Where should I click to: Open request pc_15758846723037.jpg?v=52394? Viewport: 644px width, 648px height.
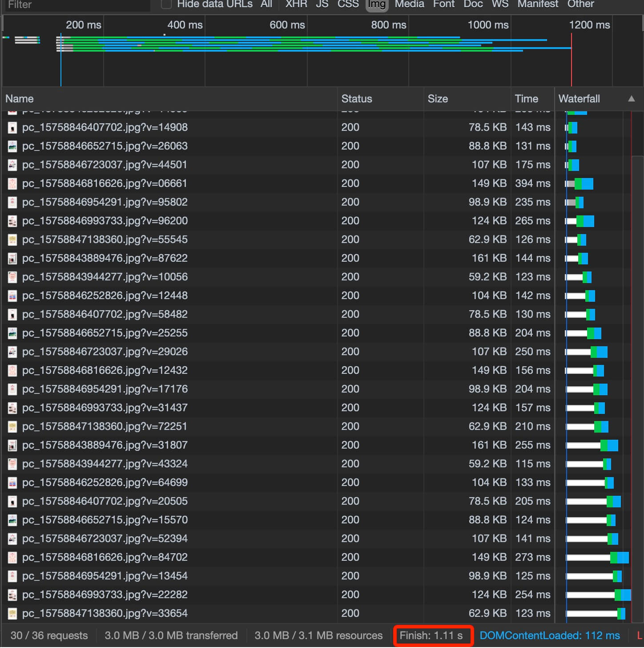click(x=105, y=539)
